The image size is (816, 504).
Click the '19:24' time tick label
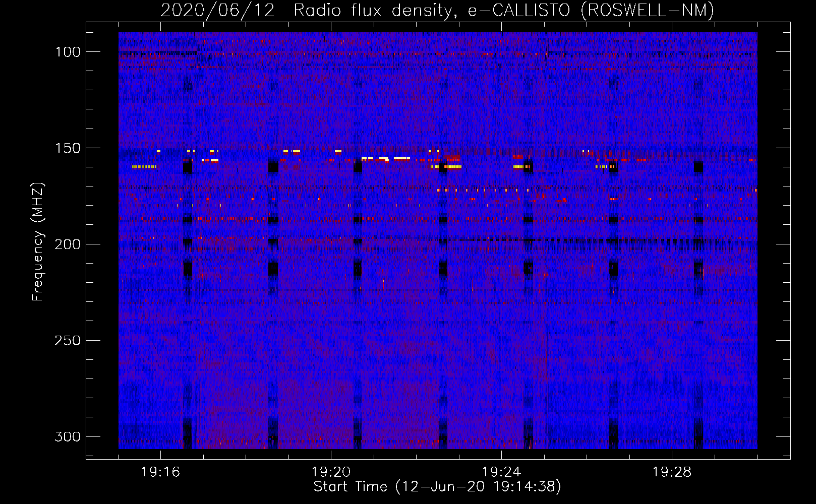point(501,472)
